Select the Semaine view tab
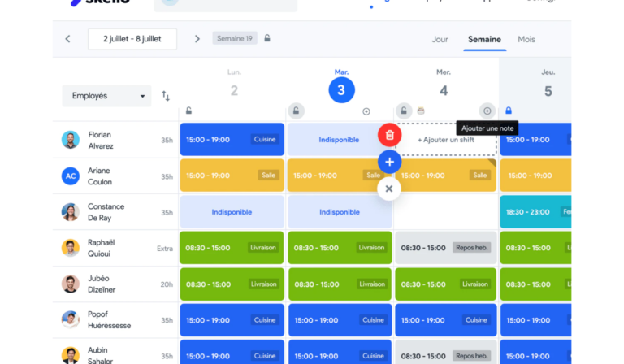624x364 pixels. [x=484, y=39]
